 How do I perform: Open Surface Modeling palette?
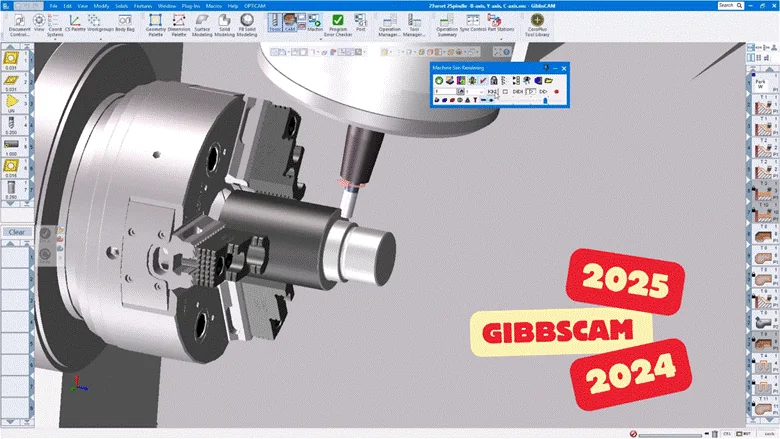click(x=201, y=25)
